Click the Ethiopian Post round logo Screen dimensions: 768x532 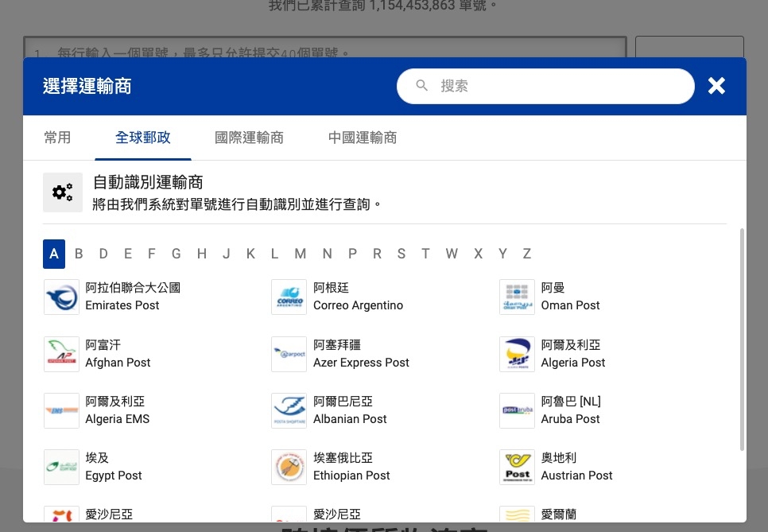tap(289, 468)
